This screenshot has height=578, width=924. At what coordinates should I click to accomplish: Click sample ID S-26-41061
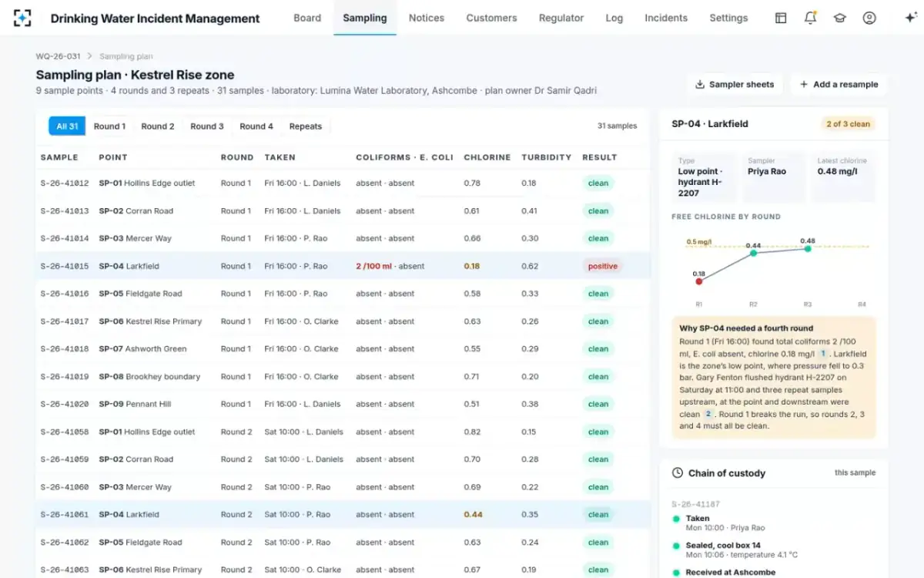65,515
